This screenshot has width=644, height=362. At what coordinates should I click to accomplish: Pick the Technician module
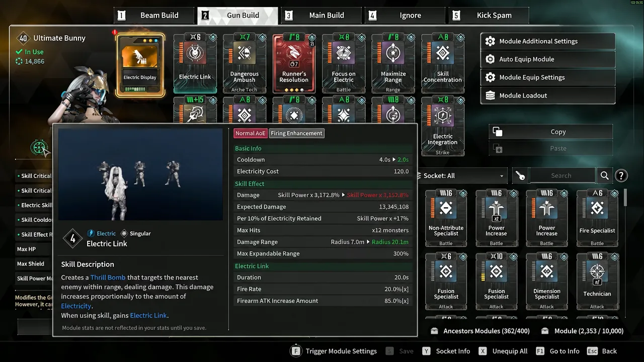tap(597, 282)
